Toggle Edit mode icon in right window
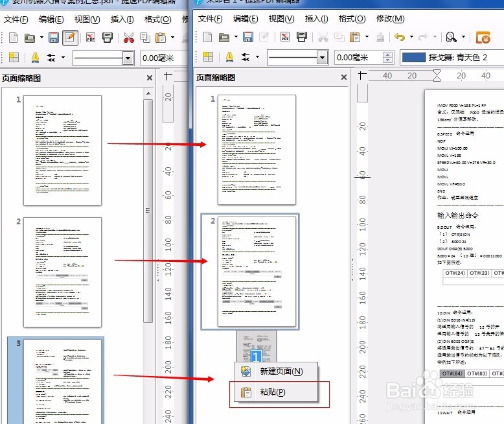The width and height of the screenshot is (504, 424). (x=264, y=38)
